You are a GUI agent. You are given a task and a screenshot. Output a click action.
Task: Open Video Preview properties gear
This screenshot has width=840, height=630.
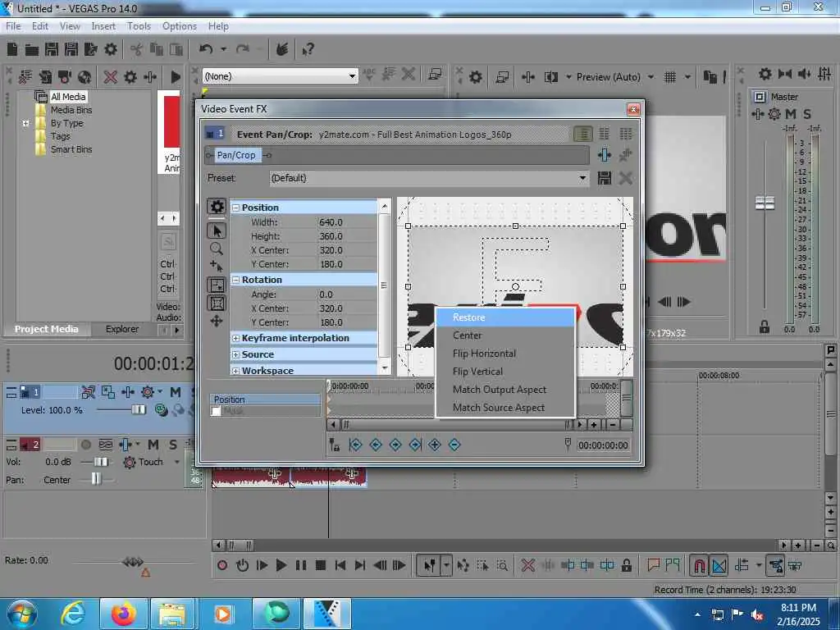(x=475, y=77)
